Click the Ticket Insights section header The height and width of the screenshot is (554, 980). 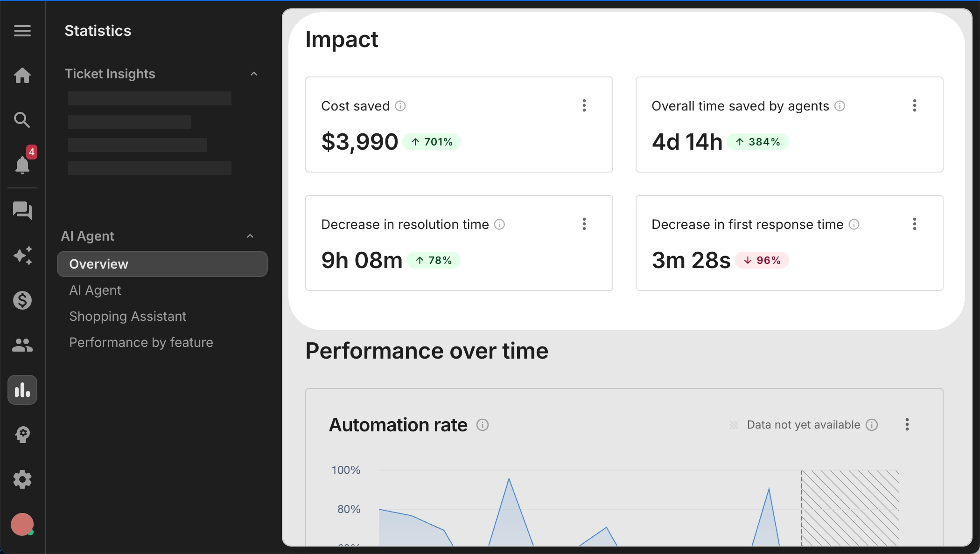[x=110, y=74]
